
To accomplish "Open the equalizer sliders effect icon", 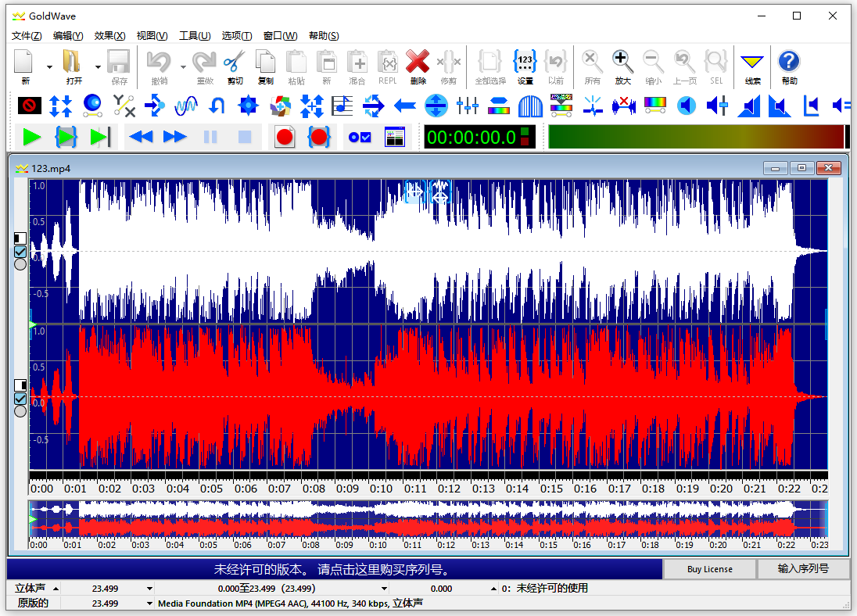I will (468, 106).
